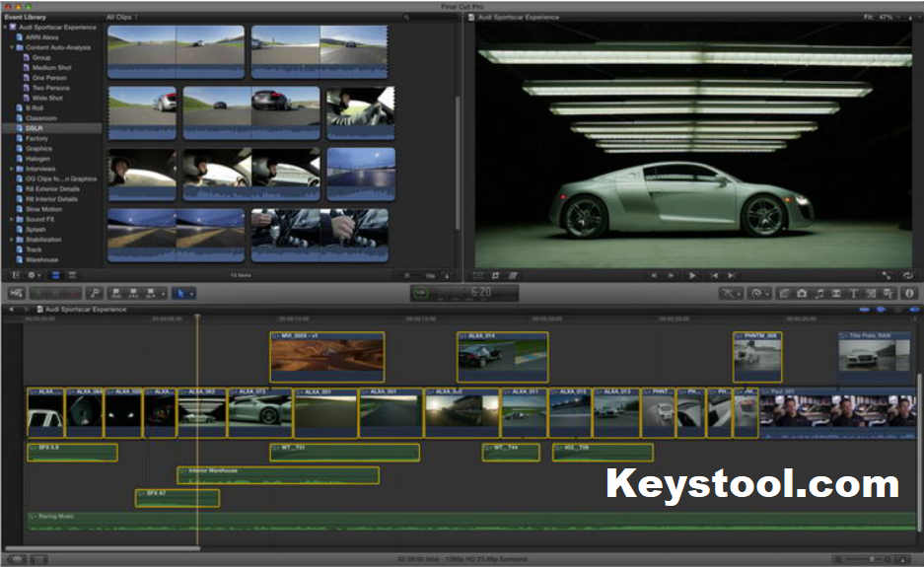Open viewer Fit zoom percentage menu
This screenshot has height=567, width=924.
pyautogui.click(x=882, y=17)
